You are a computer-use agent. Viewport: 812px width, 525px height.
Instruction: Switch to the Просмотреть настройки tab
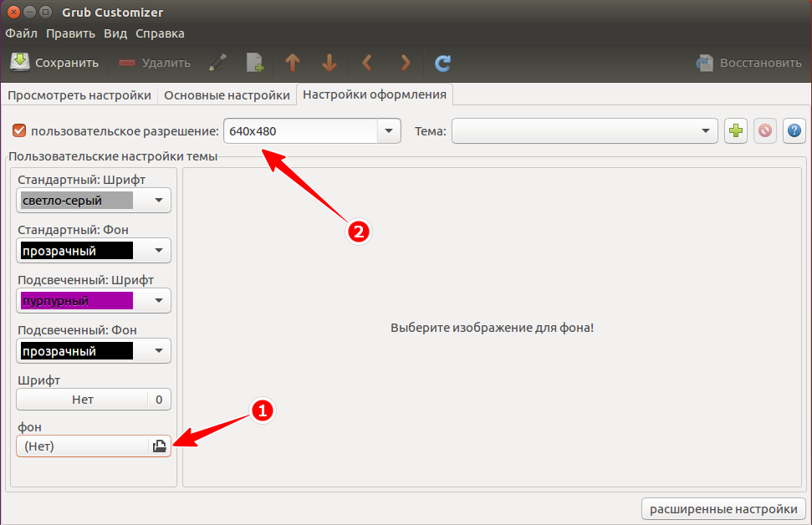79,95
